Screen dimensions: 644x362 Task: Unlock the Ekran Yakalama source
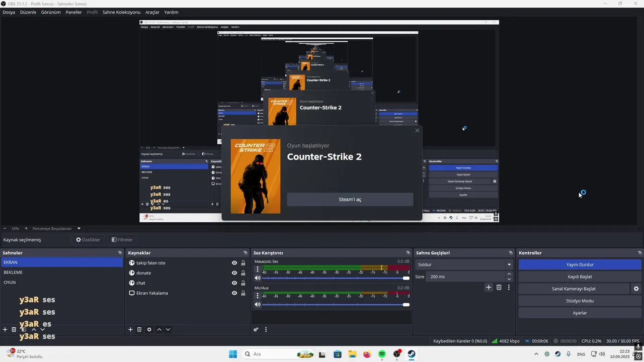click(243, 293)
